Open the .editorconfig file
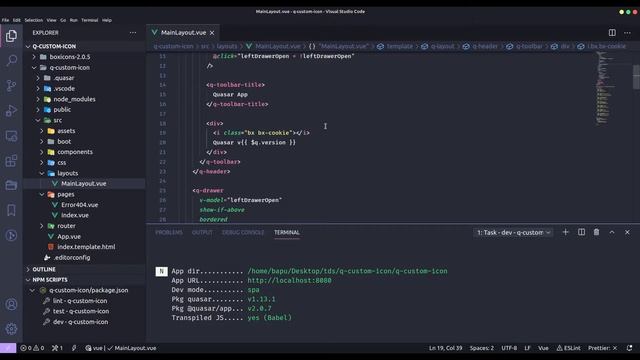The width and height of the screenshot is (640, 360). [72, 258]
